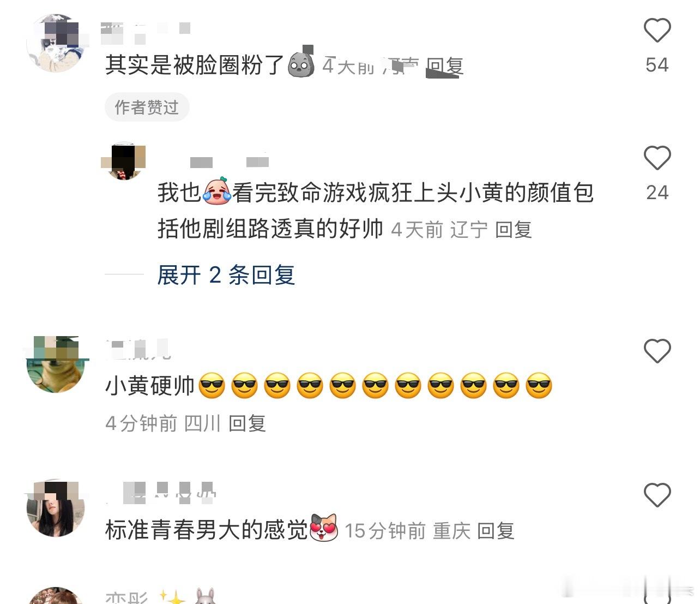This screenshot has width=700, height=604.
Task: Tap the last sunglasses emoji in row
Action: pos(539,386)
